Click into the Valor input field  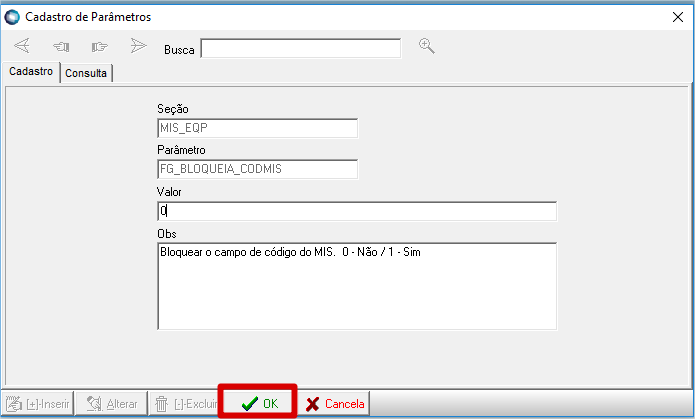click(357, 211)
